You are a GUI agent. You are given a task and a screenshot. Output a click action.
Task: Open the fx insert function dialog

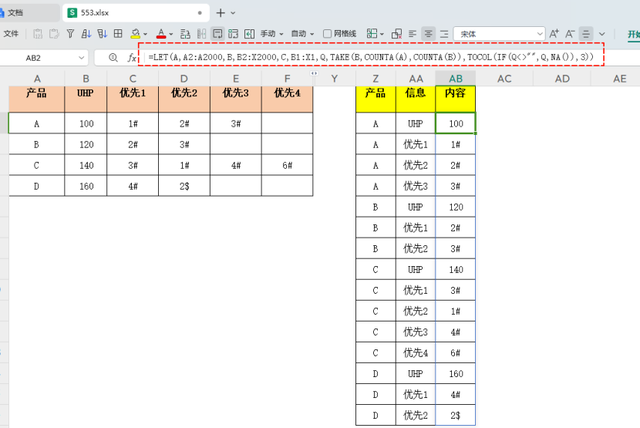pyautogui.click(x=132, y=58)
